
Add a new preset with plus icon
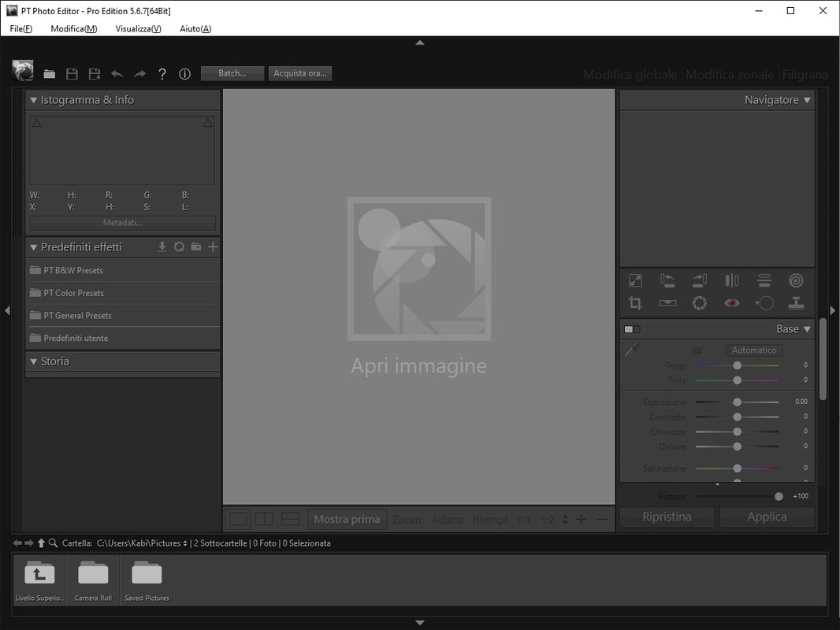(213, 246)
